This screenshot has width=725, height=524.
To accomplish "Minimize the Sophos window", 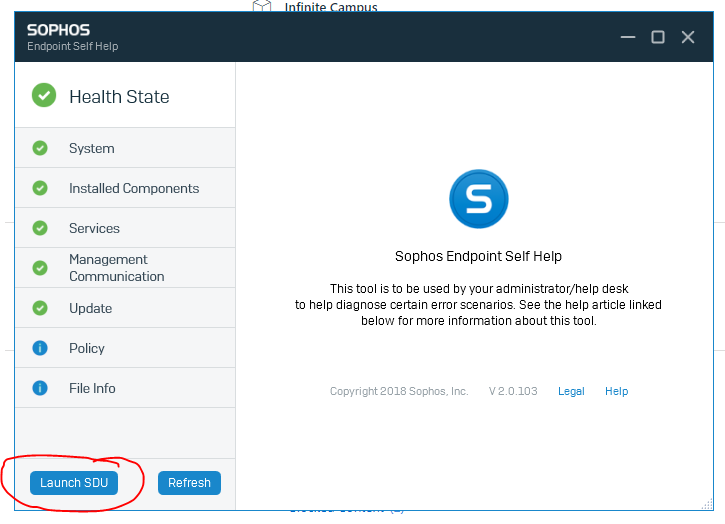I will pos(627,37).
